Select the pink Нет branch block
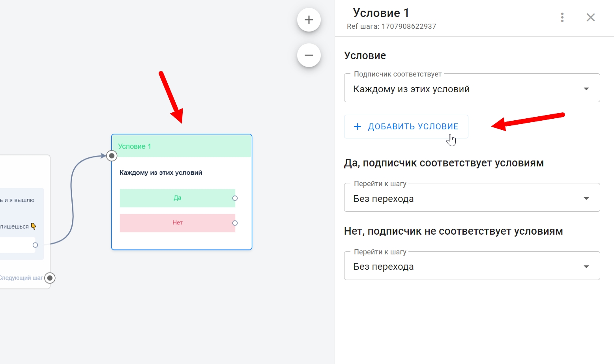 click(x=177, y=223)
